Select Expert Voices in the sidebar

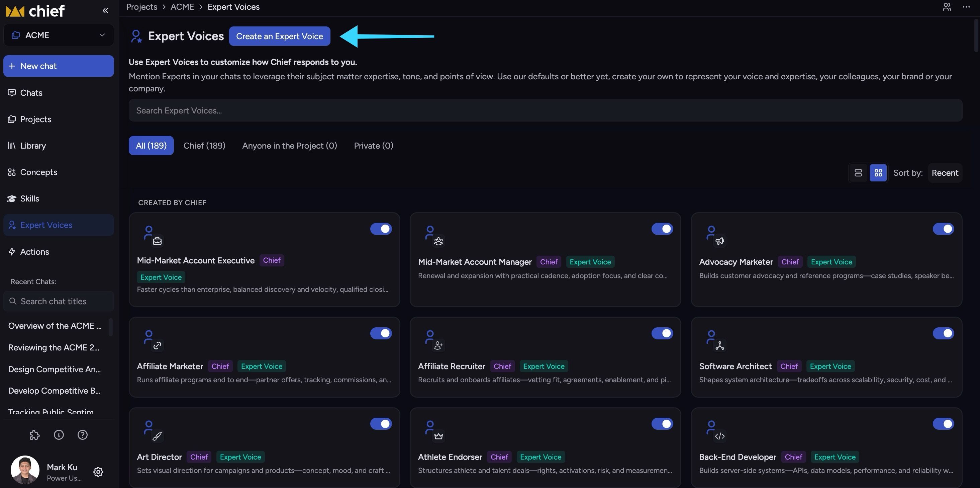(59, 225)
